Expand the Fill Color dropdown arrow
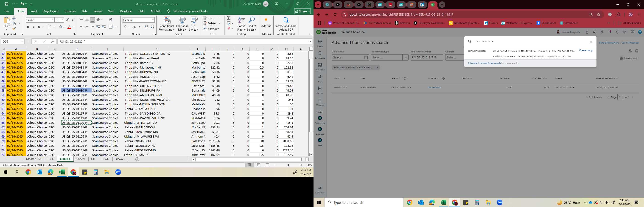 coord(64,27)
